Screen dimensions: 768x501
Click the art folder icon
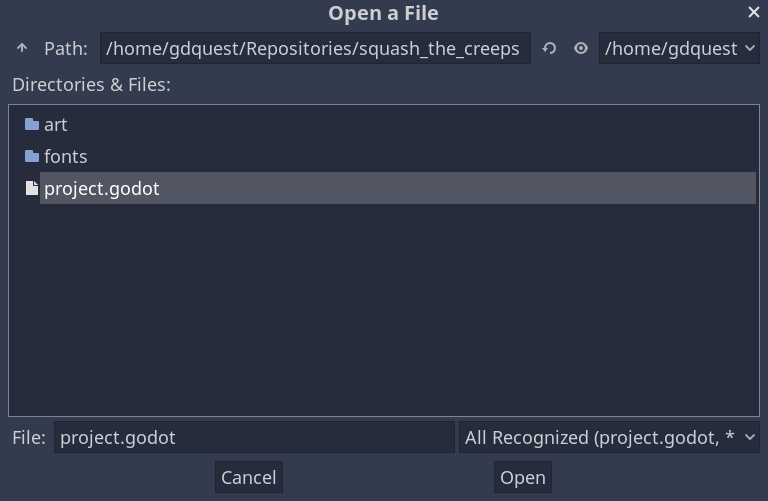(x=32, y=125)
